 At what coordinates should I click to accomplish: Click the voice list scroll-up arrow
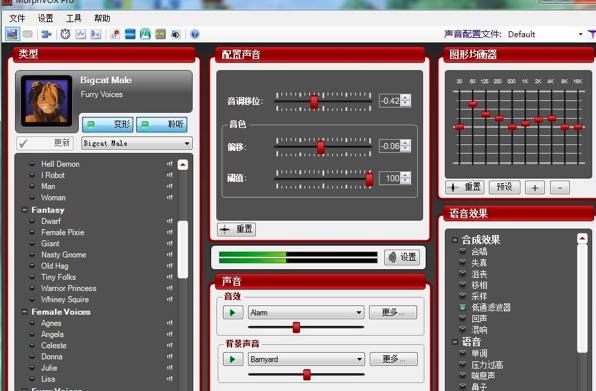[183, 165]
